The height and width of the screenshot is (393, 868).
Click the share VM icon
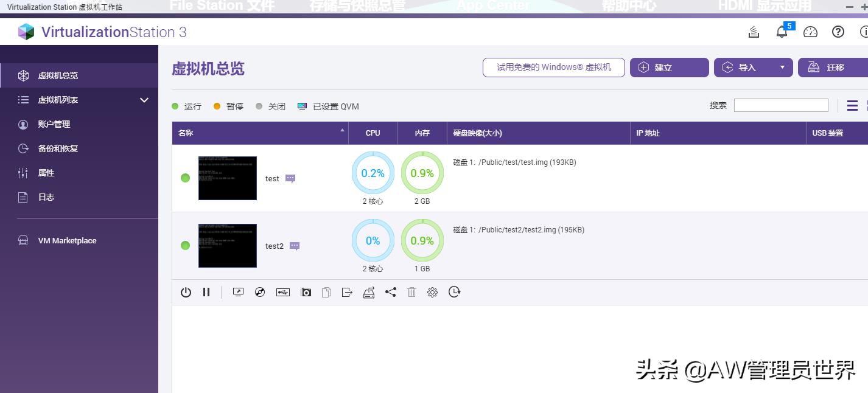click(390, 293)
